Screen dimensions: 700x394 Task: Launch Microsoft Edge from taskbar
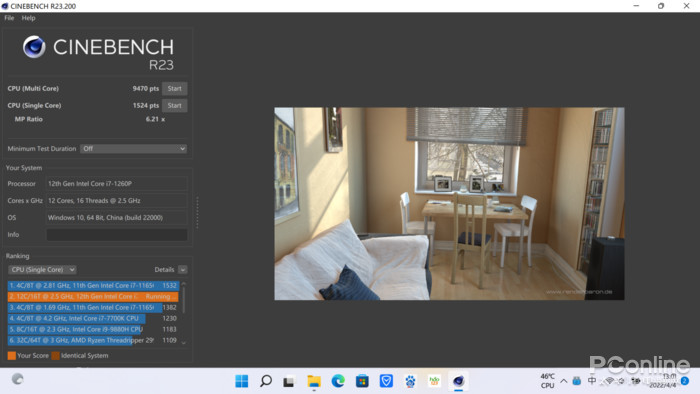tap(338, 381)
